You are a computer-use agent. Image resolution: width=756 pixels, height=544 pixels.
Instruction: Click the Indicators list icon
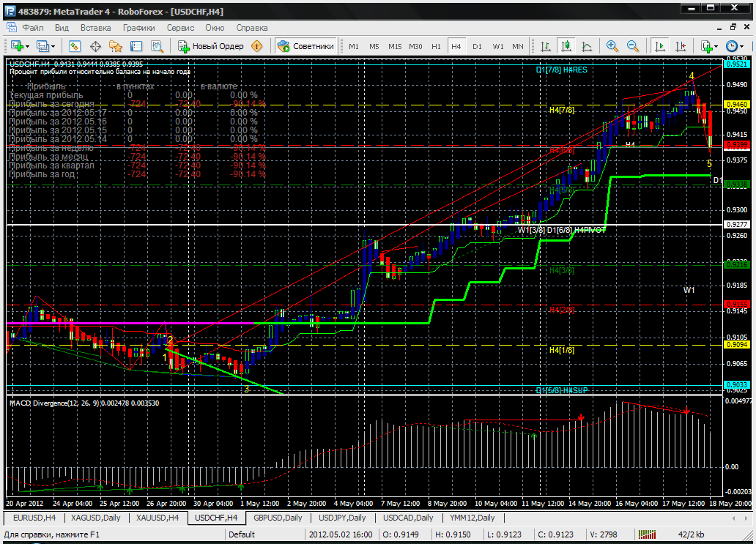point(707,46)
